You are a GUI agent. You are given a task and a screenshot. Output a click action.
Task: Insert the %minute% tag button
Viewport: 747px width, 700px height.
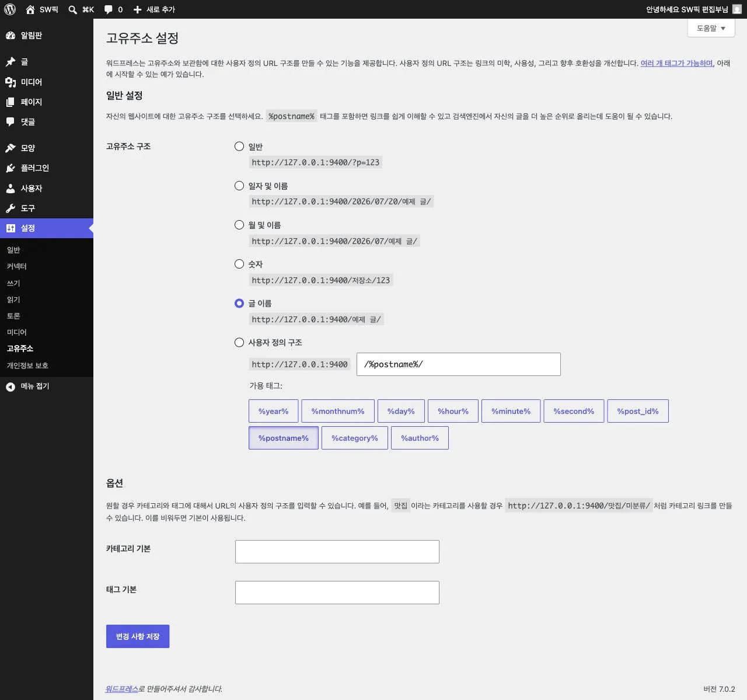pos(511,411)
